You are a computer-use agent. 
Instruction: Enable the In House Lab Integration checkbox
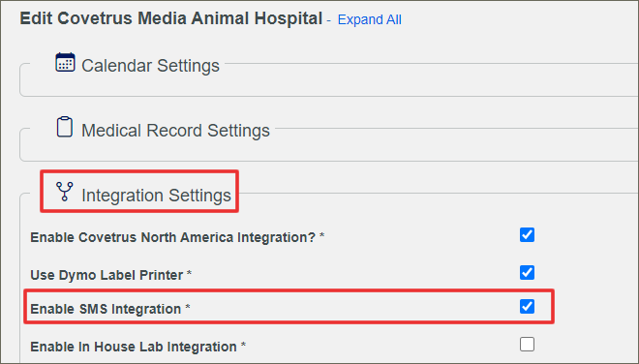tap(527, 344)
